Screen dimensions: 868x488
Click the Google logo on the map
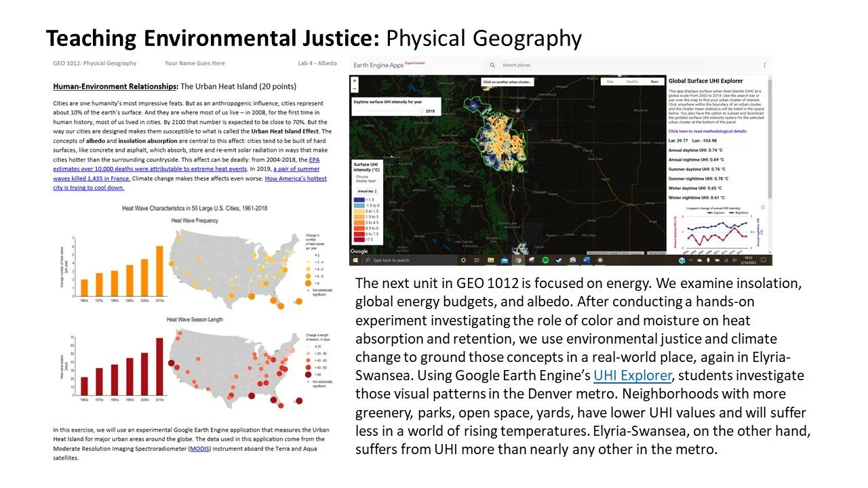359,251
